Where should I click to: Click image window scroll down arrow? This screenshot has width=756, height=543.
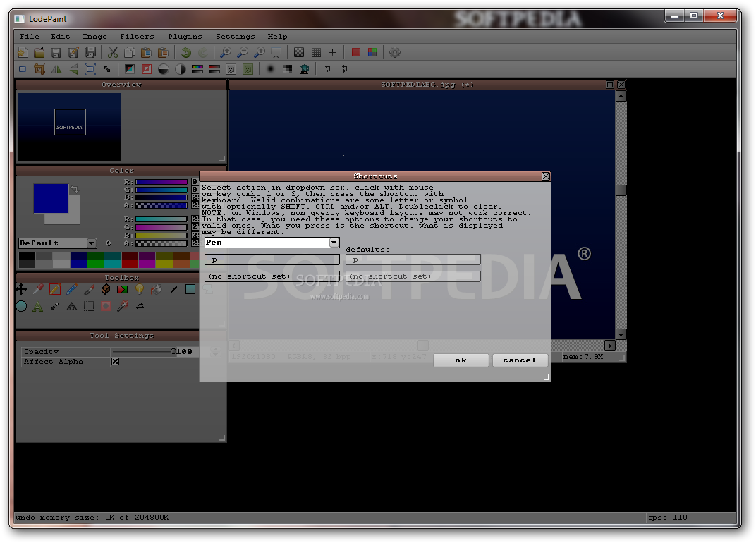[621, 334]
